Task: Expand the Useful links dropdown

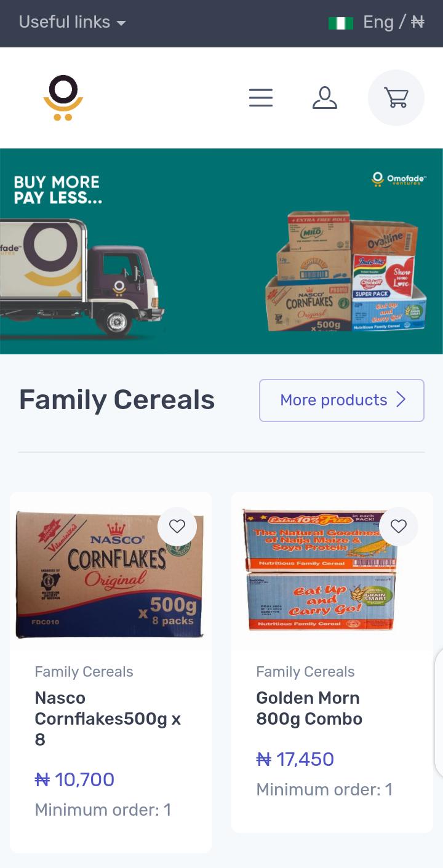Action: point(73,22)
